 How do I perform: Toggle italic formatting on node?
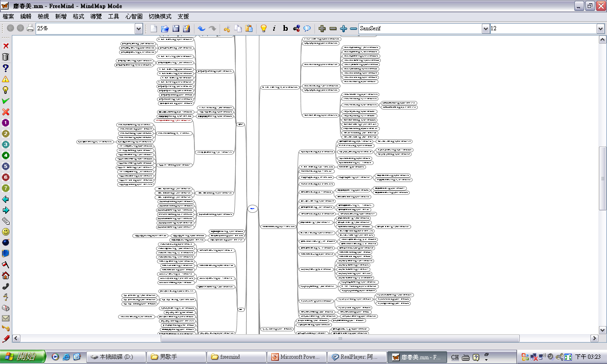pos(274,28)
